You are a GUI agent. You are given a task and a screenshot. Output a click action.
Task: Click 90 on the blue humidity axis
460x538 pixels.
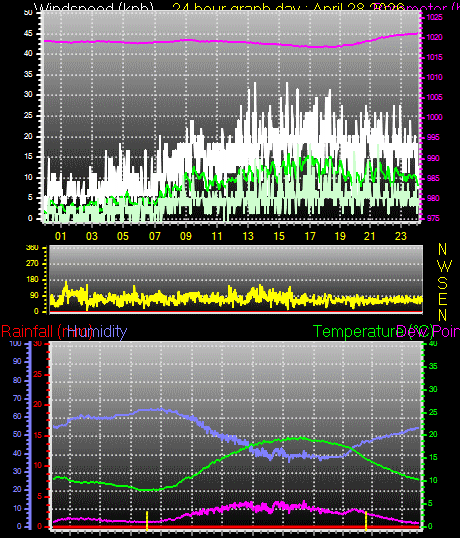click(x=17, y=362)
